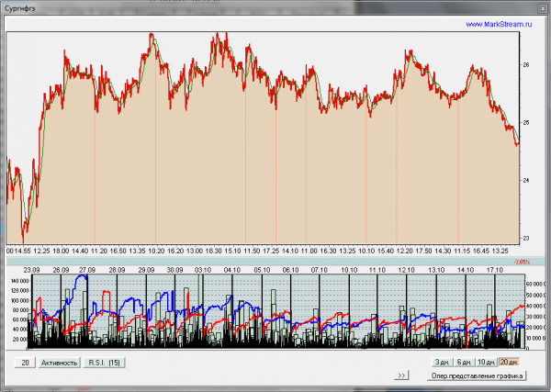Select the 6 дн. range
The height and width of the screenshot is (392, 551).
[464, 362]
